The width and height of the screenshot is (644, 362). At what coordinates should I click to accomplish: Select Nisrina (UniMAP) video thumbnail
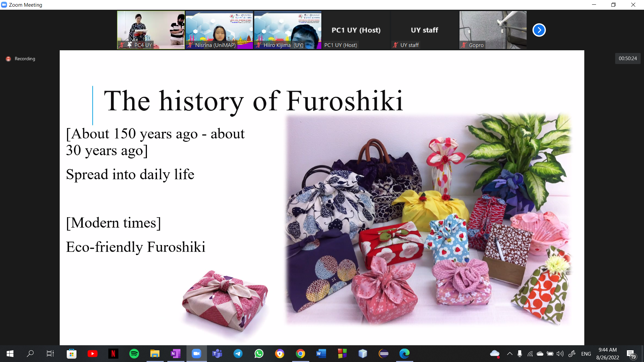point(219,30)
